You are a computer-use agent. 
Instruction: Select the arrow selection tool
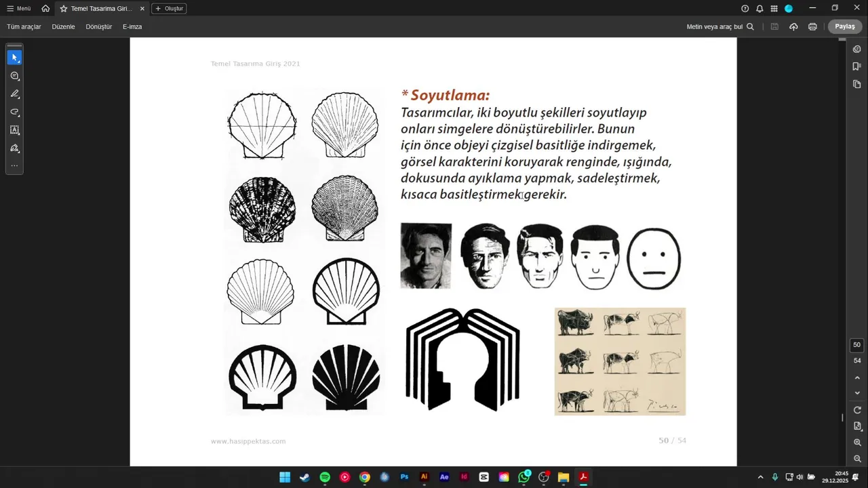tap(14, 58)
